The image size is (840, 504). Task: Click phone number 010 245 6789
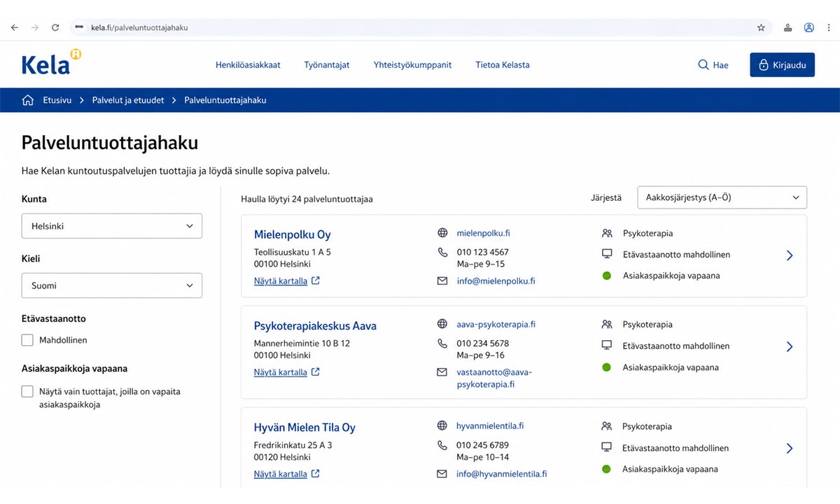pos(483,445)
